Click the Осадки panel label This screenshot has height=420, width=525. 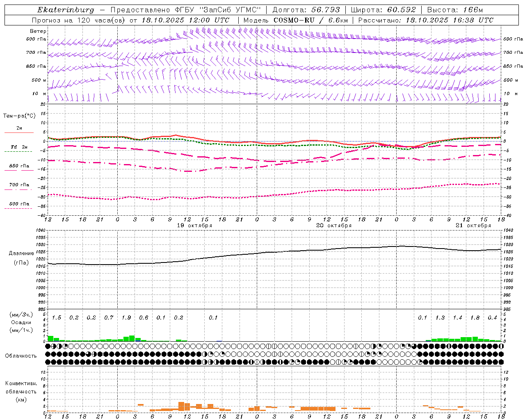tap(21, 322)
